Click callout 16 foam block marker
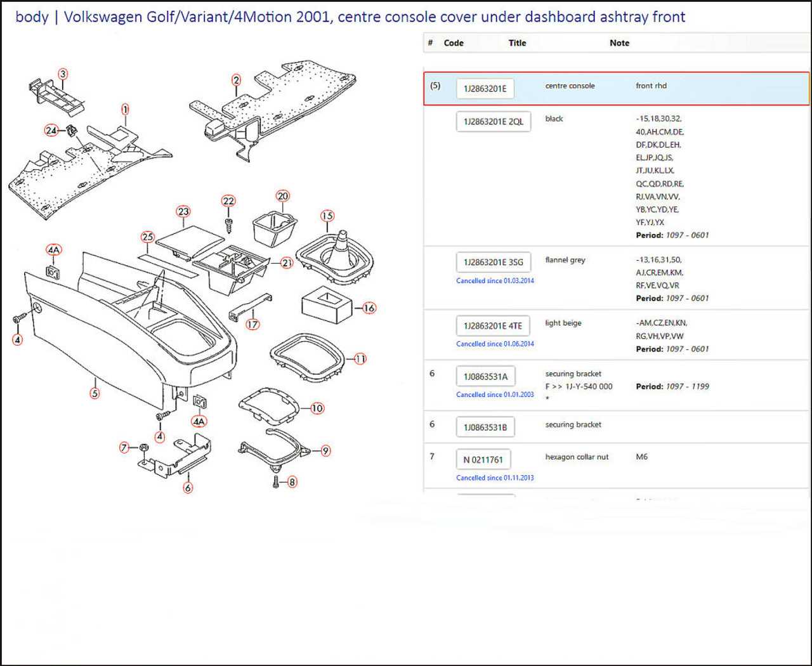Image resolution: width=812 pixels, height=666 pixels. (x=369, y=308)
